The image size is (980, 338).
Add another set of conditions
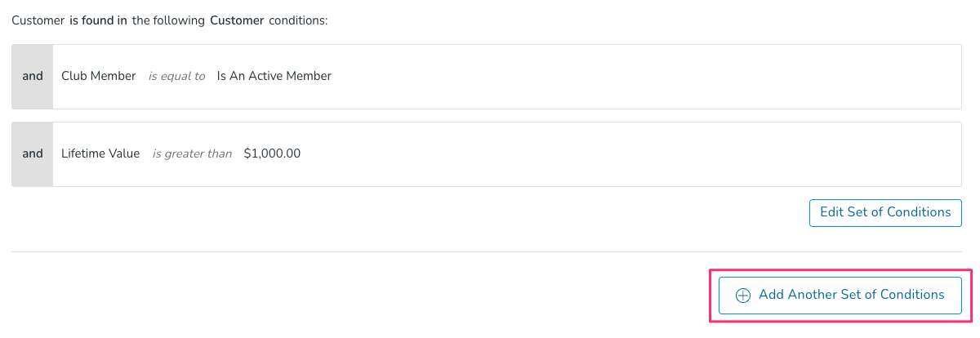point(840,296)
